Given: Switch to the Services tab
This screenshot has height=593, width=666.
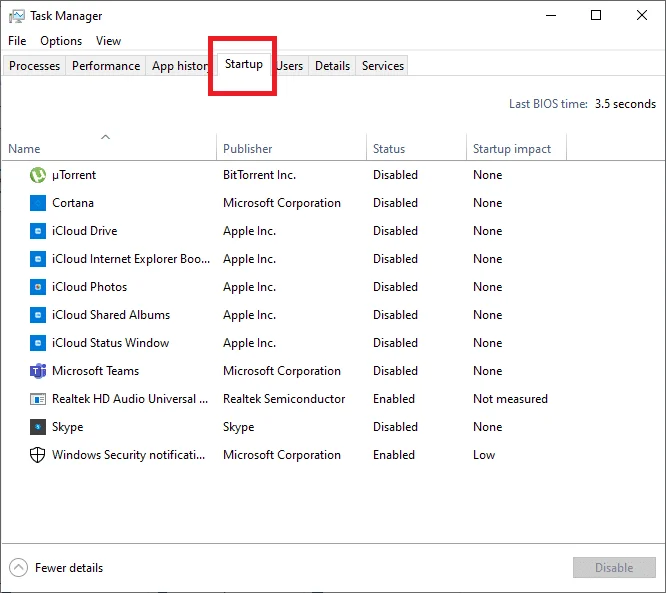Looking at the screenshot, I should click(383, 66).
